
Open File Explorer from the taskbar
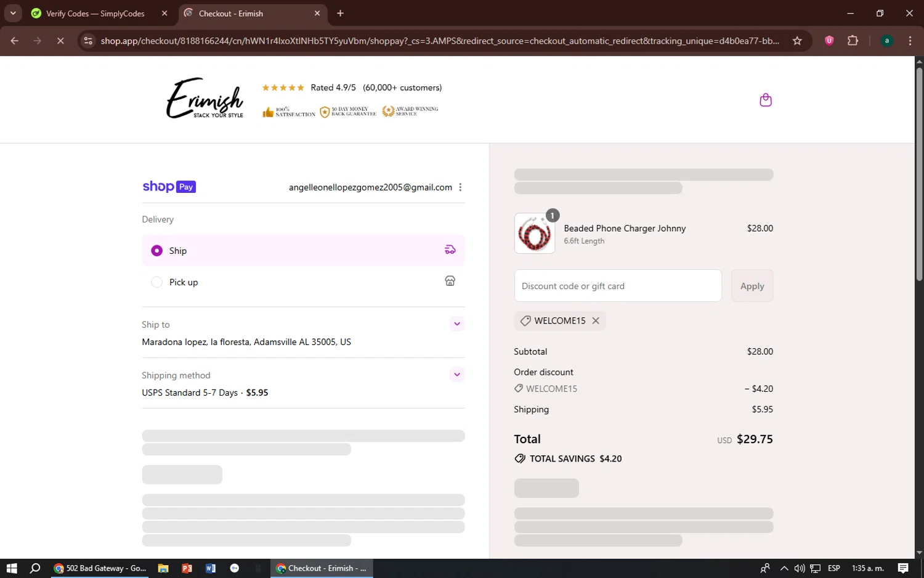click(x=163, y=568)
